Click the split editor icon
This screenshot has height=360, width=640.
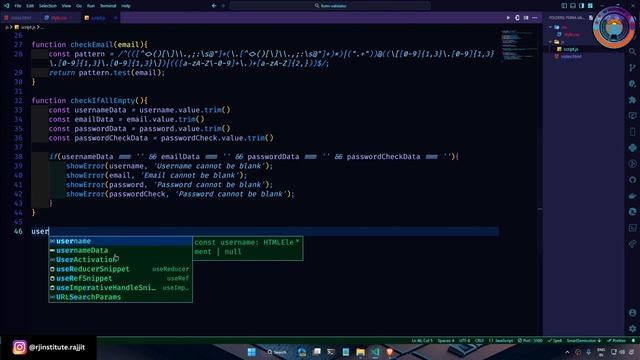tap(526, 18)
